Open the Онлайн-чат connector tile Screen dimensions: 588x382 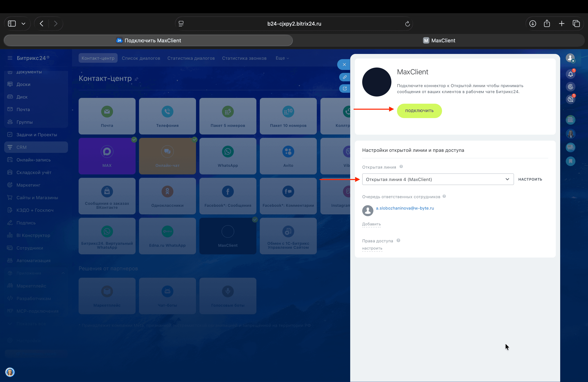coord(167,156)
